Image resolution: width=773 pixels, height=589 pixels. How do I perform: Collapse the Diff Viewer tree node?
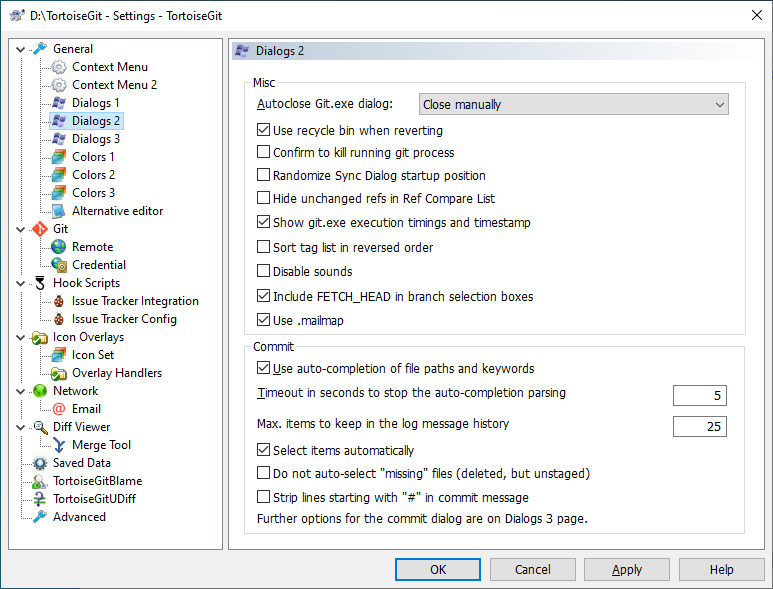pyautogui.click(x=22, y=427)
